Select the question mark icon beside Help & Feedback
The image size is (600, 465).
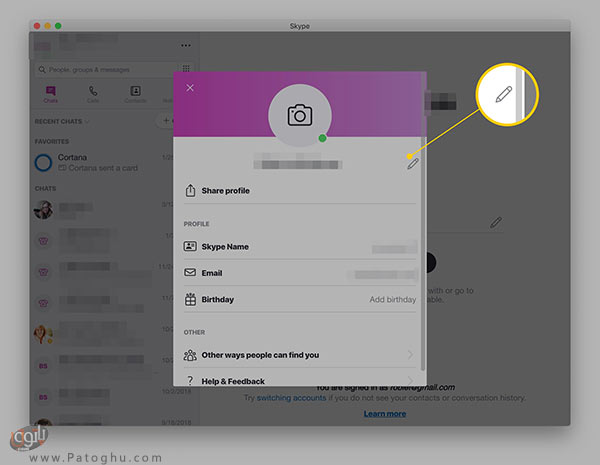coord(190,380)
